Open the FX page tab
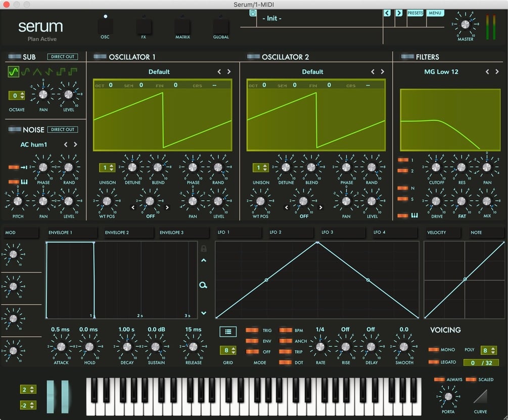508x420 pixels. (x=144, y=27)
